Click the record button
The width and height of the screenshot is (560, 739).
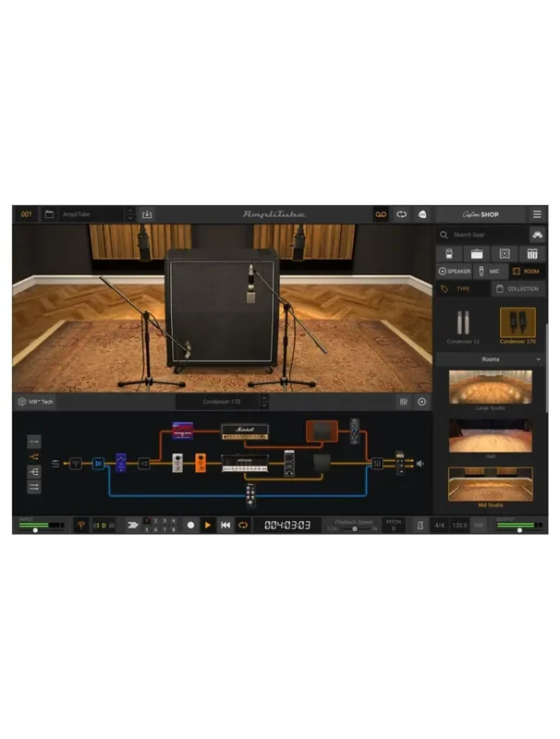click(x=190, y=525)
